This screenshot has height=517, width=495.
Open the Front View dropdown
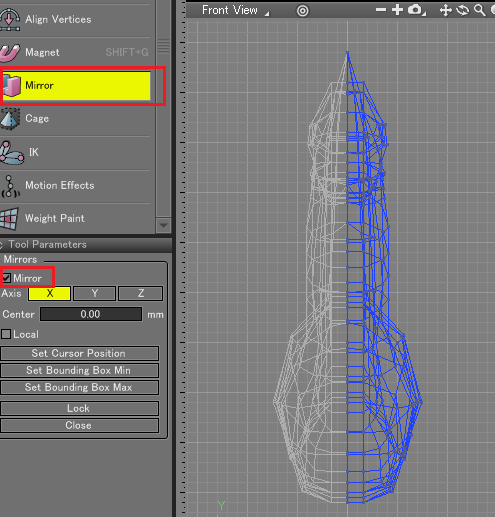tap(235, 10)
